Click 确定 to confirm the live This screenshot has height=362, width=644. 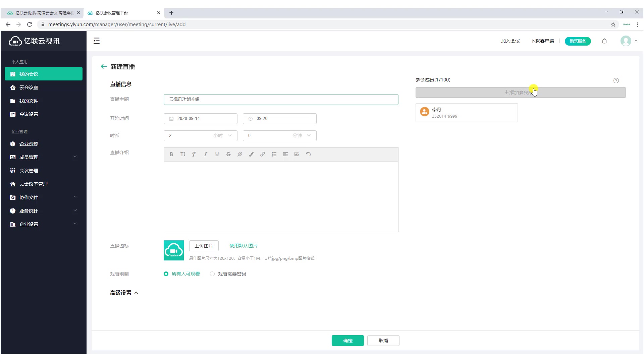click(x=347, y=341)
